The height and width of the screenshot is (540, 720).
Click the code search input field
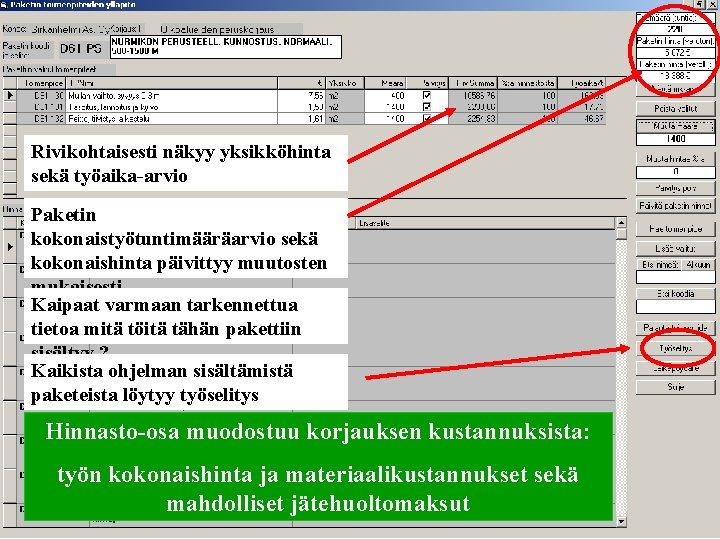[675, 306]
